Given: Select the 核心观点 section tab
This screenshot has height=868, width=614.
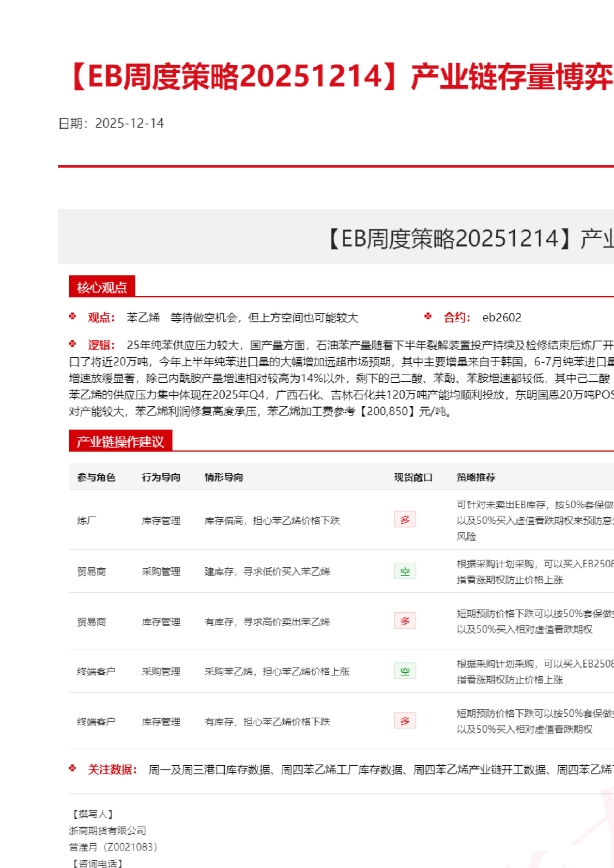Looking at the screenshot, I should (102, 287).
